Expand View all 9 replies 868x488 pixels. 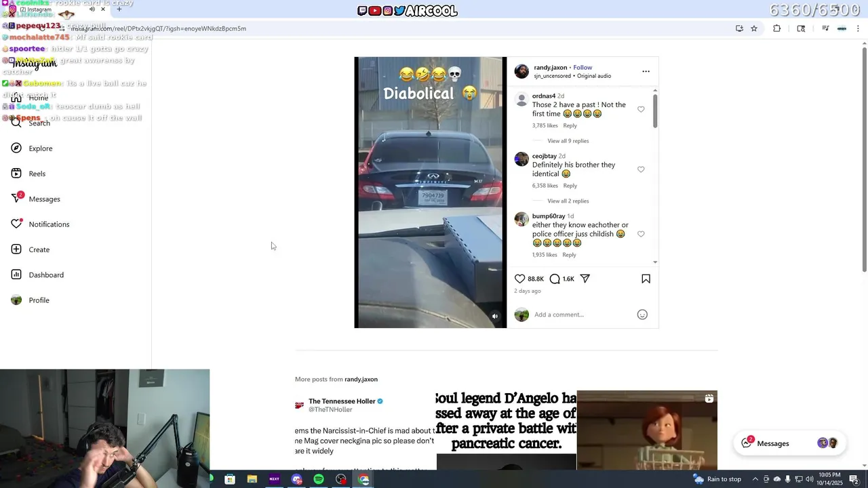(568, 141)
